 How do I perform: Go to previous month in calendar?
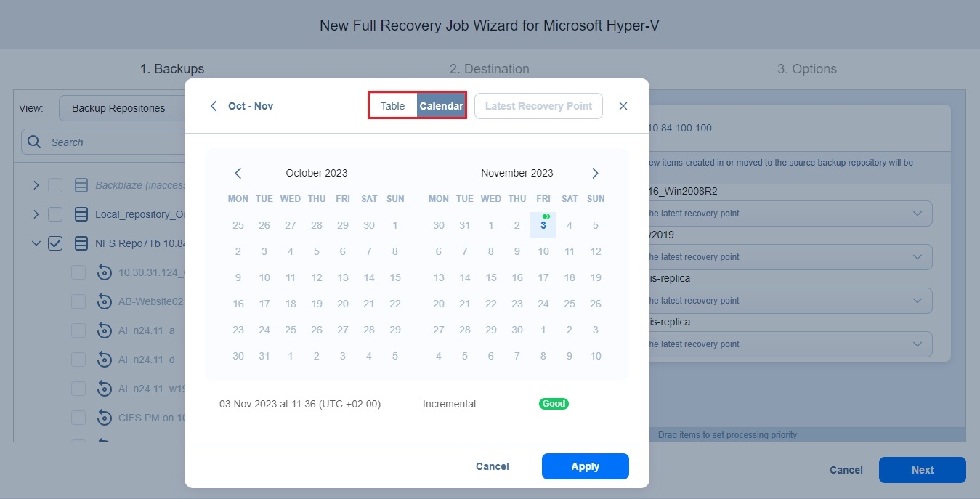[238, 173]
